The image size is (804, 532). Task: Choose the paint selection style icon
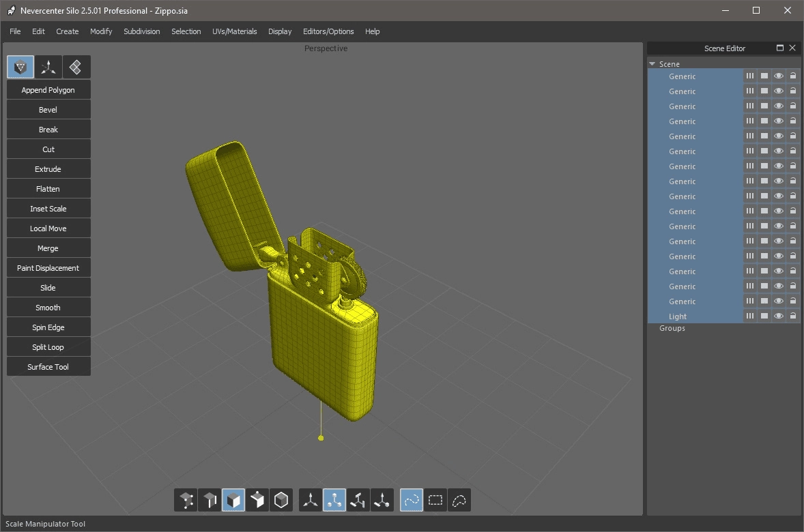click(412, 500)
